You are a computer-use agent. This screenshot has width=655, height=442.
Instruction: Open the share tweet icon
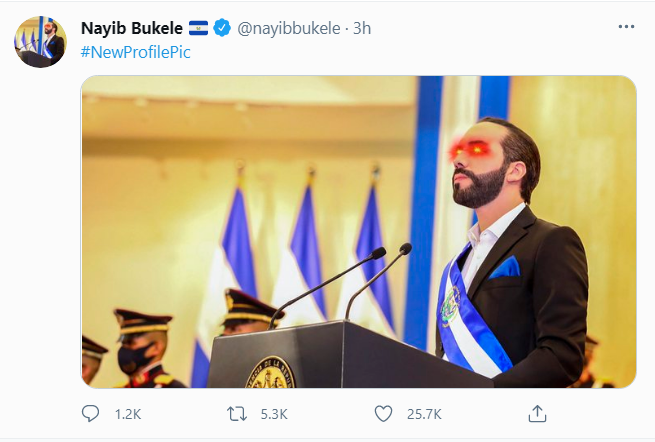[x=537, y=412]
